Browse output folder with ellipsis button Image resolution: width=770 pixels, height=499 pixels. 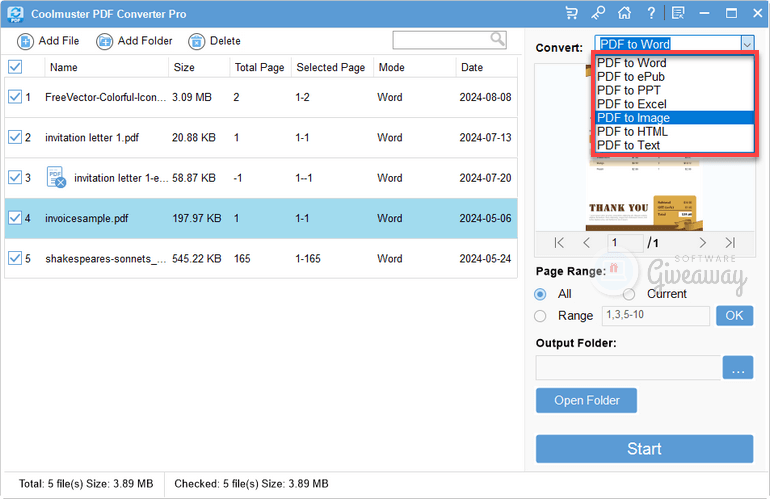point(738,367)
